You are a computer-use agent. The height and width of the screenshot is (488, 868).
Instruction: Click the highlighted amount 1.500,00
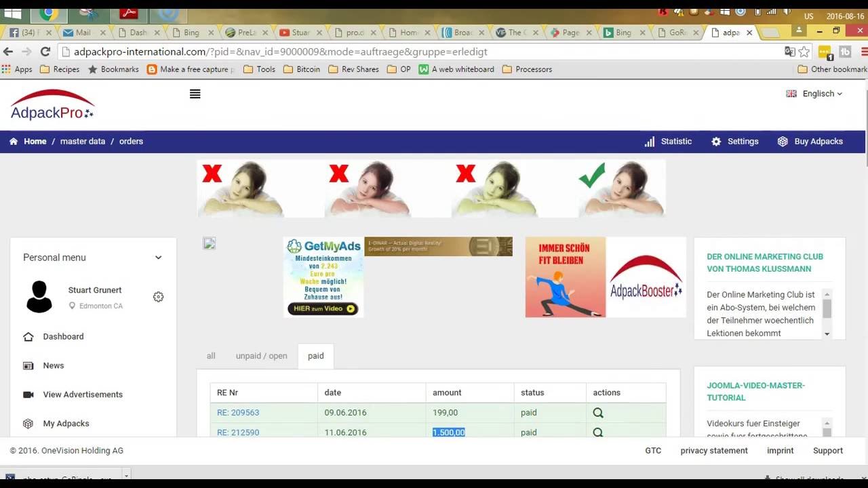point(449,432)
